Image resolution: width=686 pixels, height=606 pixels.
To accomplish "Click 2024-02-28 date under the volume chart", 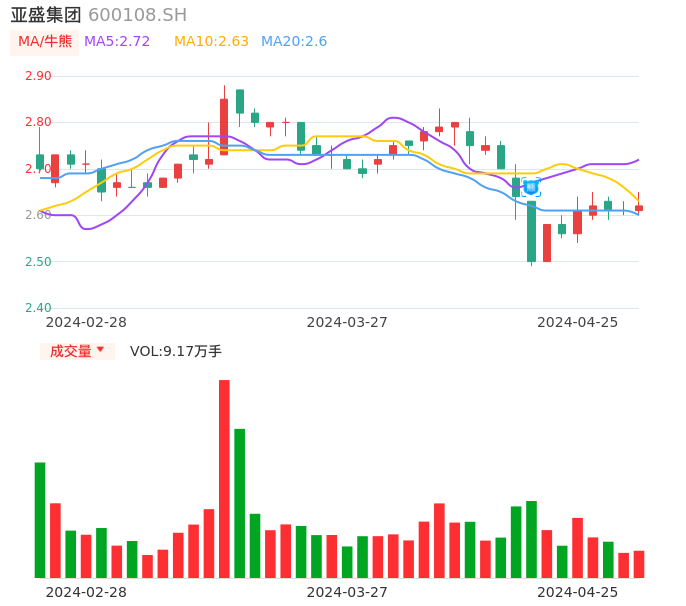I will pyautogui.click(x=86, y=592).
